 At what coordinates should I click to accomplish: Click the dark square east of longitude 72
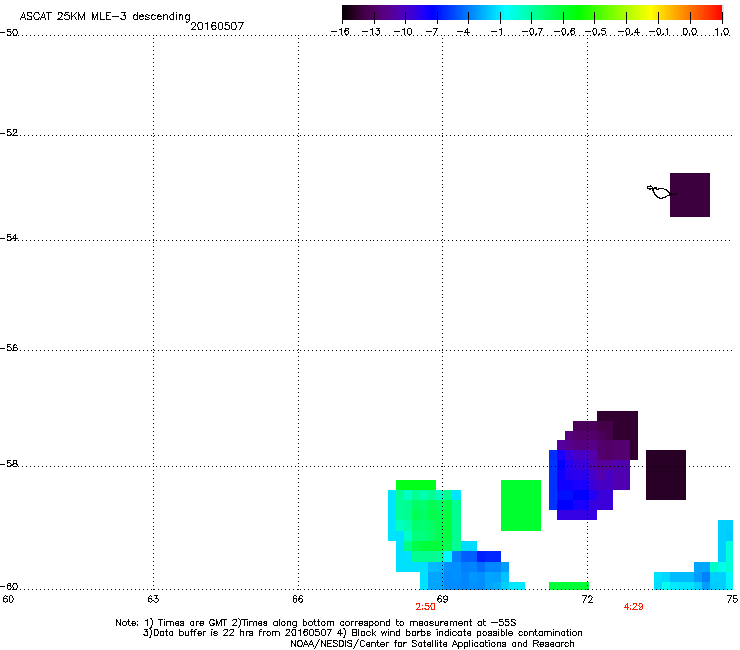point(665,475)
